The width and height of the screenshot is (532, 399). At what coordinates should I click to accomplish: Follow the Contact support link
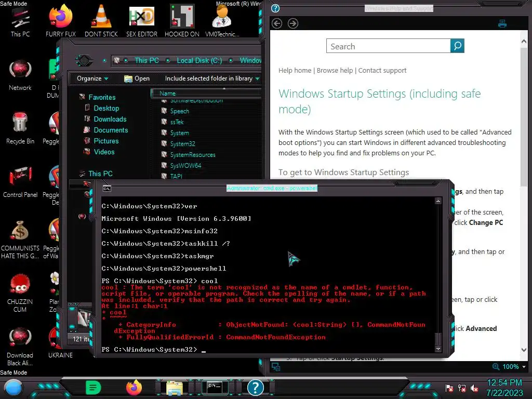[x=382, y=70]
